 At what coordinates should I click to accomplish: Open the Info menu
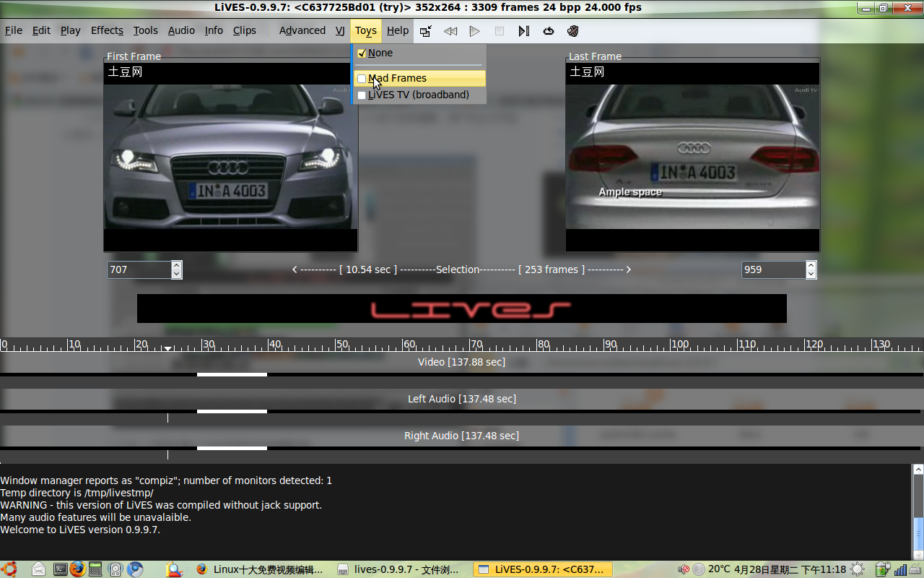[214, 30]
